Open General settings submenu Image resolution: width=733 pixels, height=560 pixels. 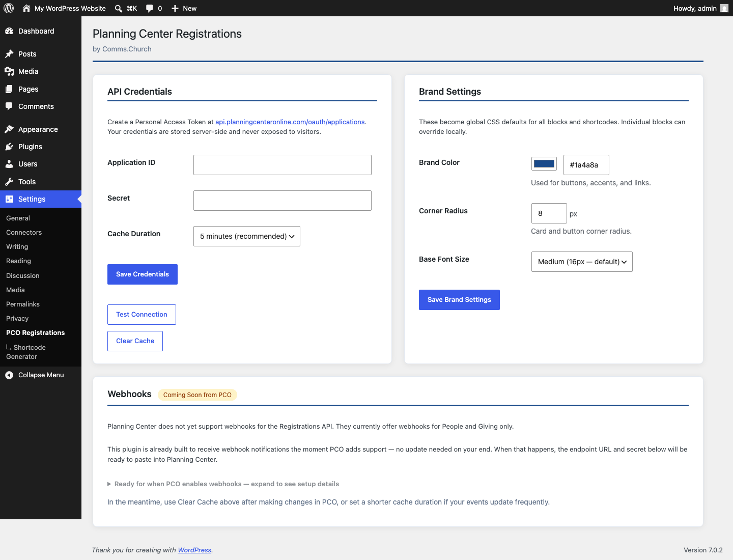[18, 218]
